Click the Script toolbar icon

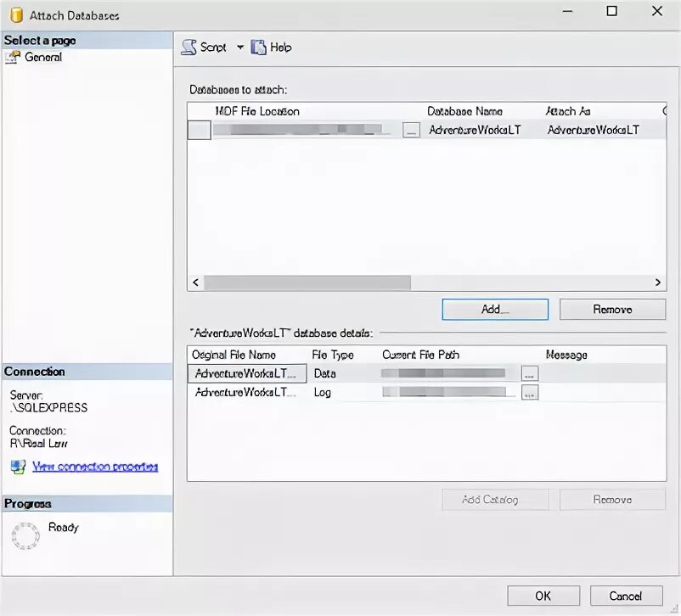pyautogui.click(x=189, y=47)
